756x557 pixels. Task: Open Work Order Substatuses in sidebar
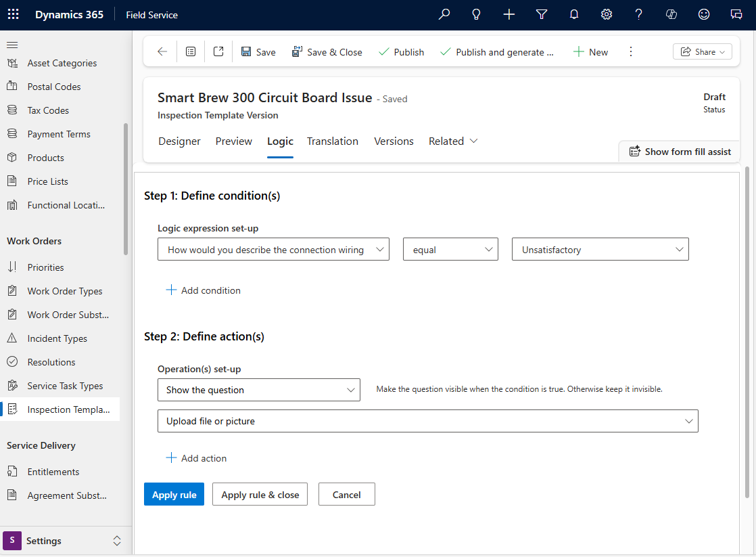[60, 315]
